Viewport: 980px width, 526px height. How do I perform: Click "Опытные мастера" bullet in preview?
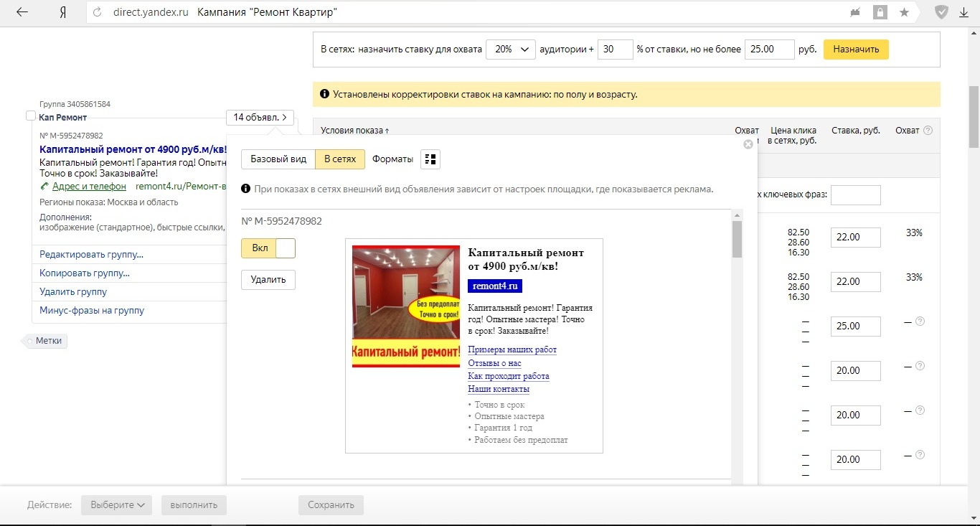509,416
